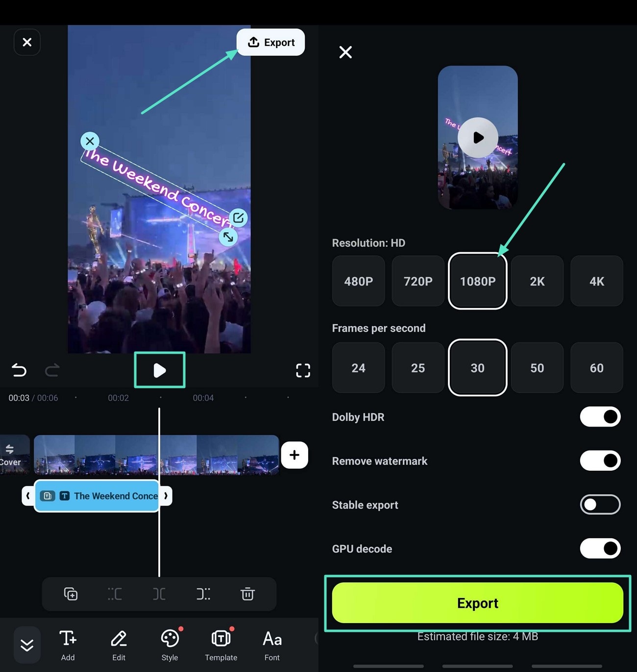The width and height of the screenshot is (637, 672).
Task: Open the text edit handle on the overlay
Action: [x=238, y=217]
